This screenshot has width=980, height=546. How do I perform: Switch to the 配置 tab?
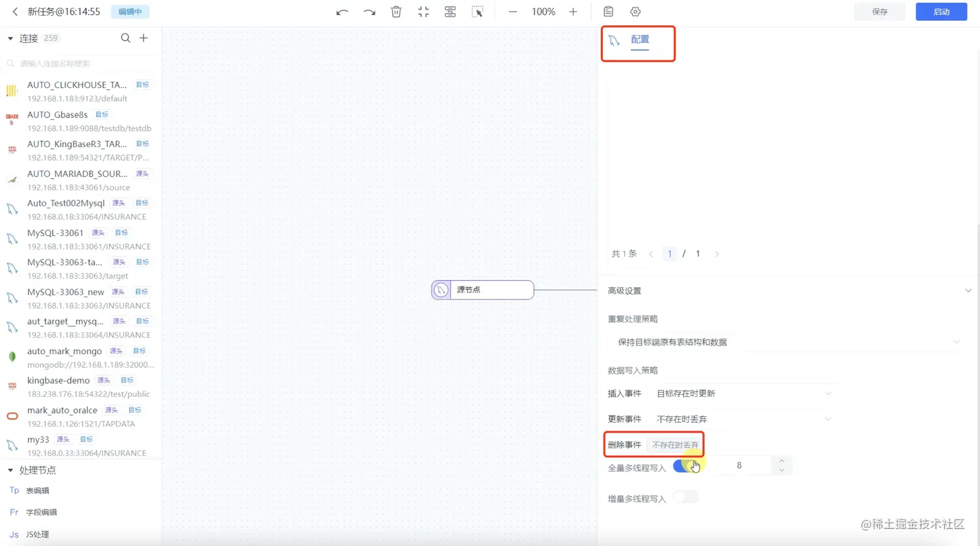point(640,40)
